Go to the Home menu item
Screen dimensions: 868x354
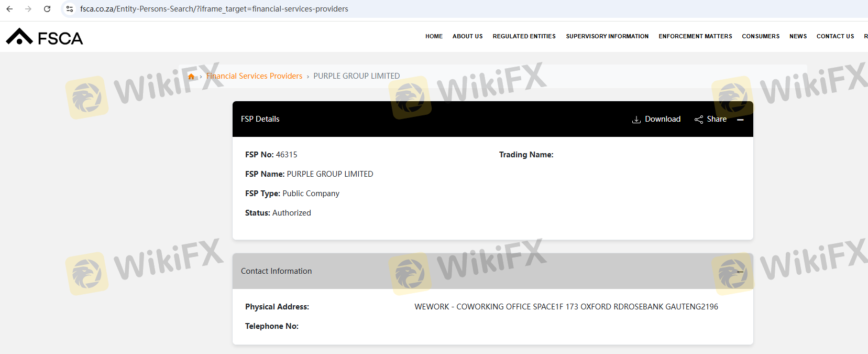[434, 36]
